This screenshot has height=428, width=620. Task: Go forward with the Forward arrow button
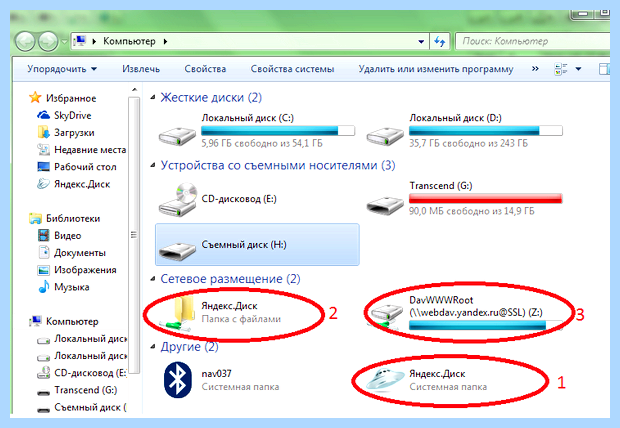[x=48, y=41]
